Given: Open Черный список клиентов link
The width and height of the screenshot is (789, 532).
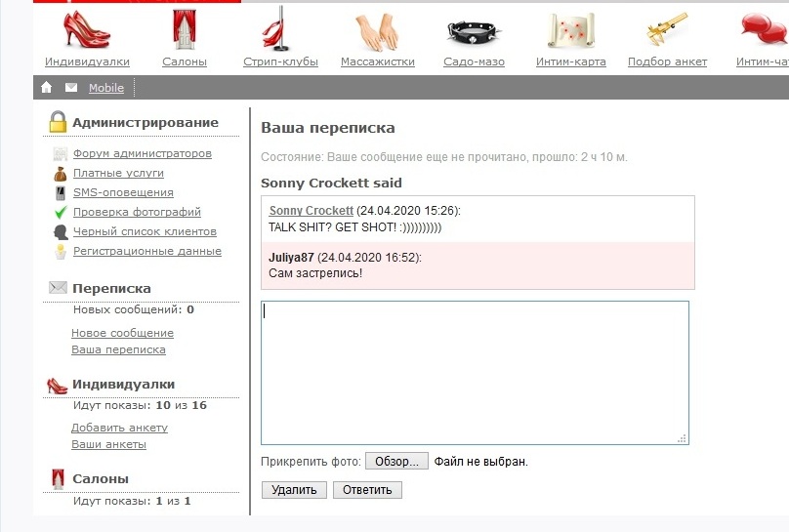Looking at the screenshot, I should coord(145,231).
